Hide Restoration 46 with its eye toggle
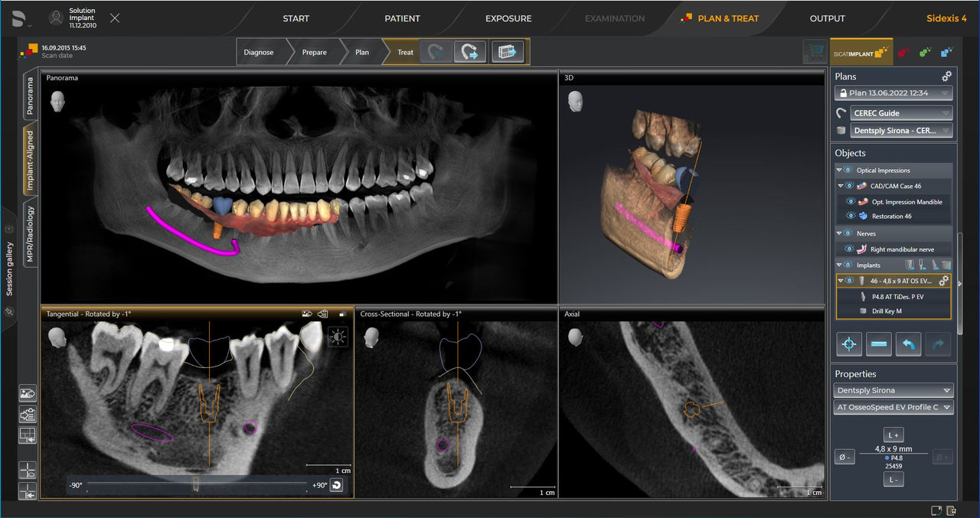This screenshot has height=518, width=980. pos(851,216)
